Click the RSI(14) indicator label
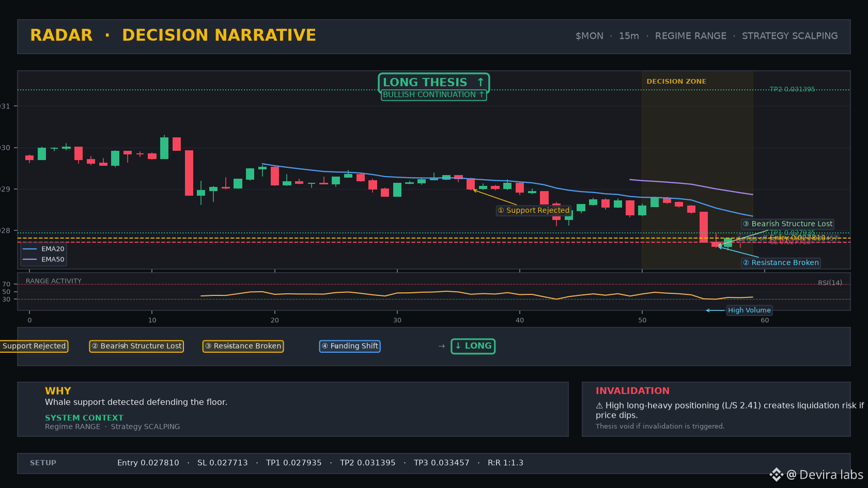Screen dimensions: 868x488 (x=830, y=283)
